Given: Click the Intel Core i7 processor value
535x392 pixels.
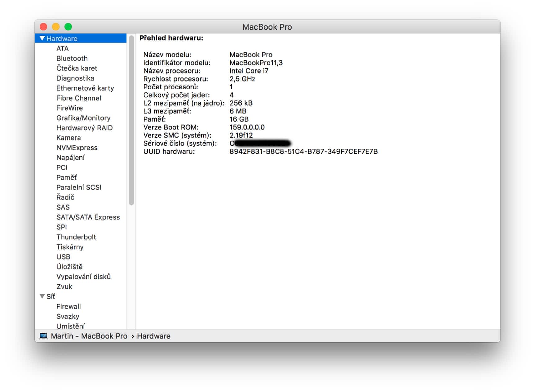Looking at the screenshot, I should [x=249, y=71].
